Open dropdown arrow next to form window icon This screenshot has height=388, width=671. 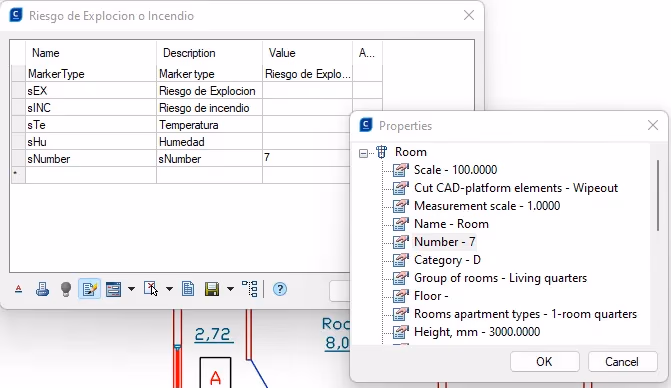click(131, 289)
